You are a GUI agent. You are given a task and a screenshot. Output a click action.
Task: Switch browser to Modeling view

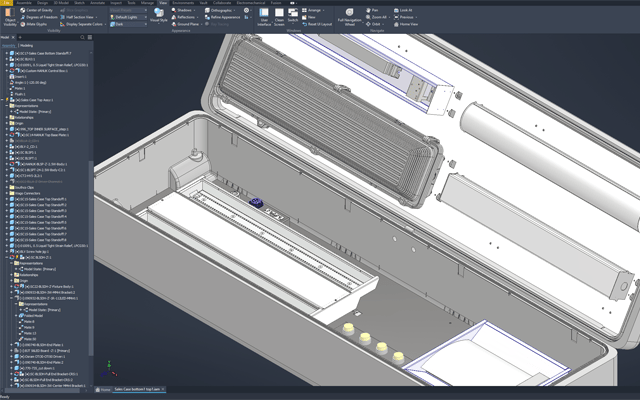point(27,45)
